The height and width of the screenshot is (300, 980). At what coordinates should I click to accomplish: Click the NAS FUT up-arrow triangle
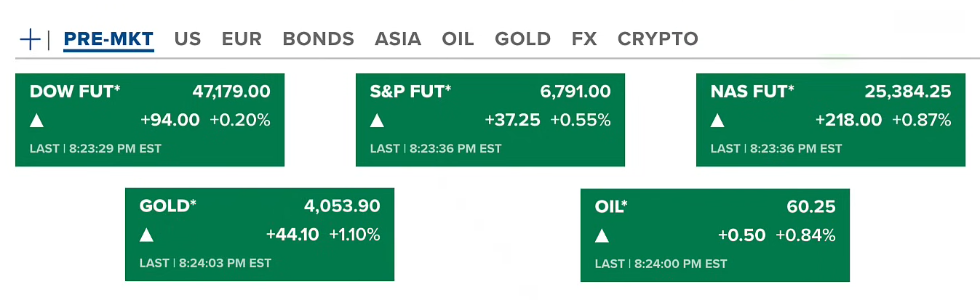[717, 121]
